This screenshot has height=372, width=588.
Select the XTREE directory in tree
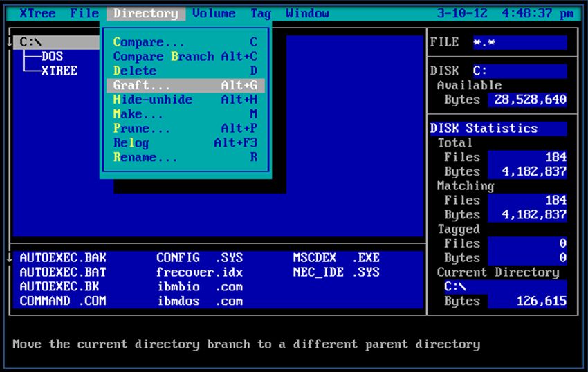(59, 71)
